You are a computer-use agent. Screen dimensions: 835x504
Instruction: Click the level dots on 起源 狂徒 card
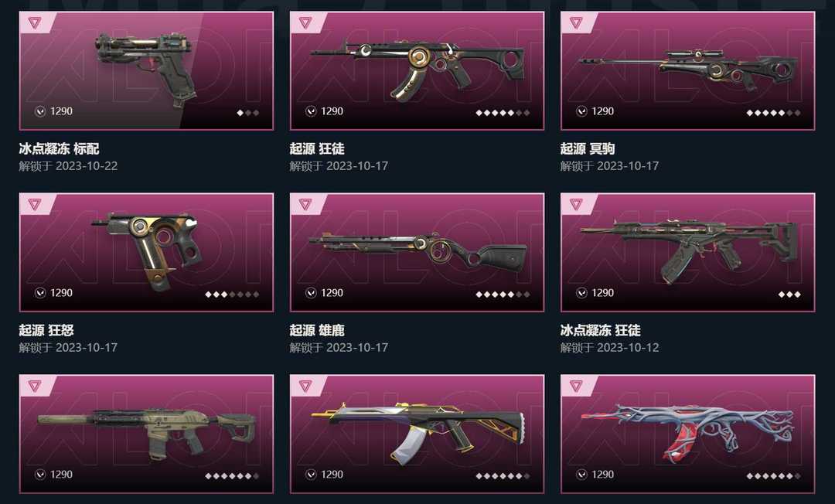coord(503,113)
